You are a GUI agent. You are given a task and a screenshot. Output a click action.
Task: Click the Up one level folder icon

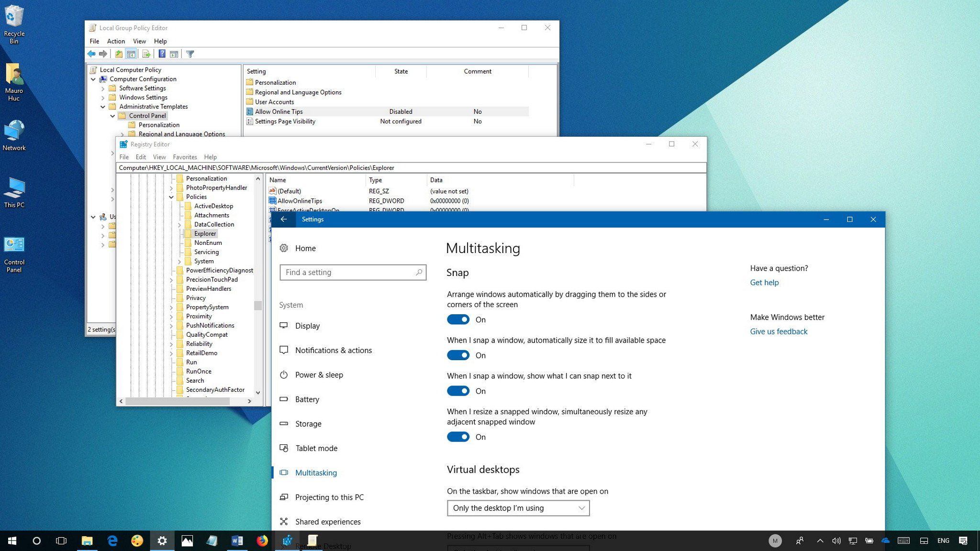[x=119, y=54]
